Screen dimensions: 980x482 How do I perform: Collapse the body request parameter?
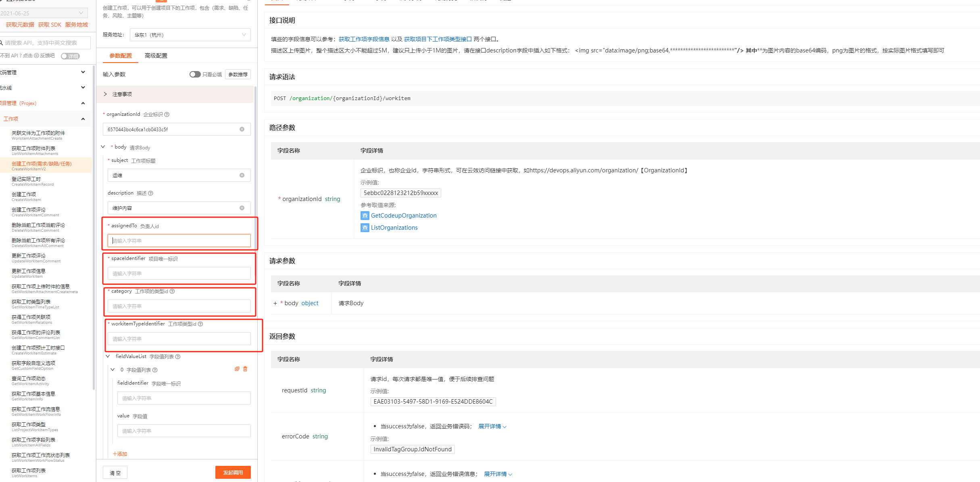point(103,147)
